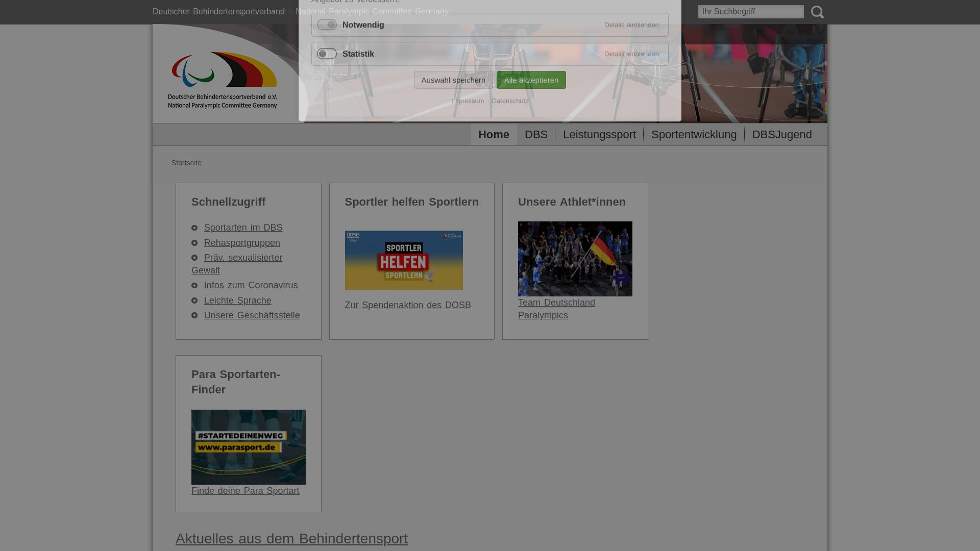Click the bullet icon beside Sportarten im DBS
The height and width of the screenshot is (551, 980).
coord(194,228)
